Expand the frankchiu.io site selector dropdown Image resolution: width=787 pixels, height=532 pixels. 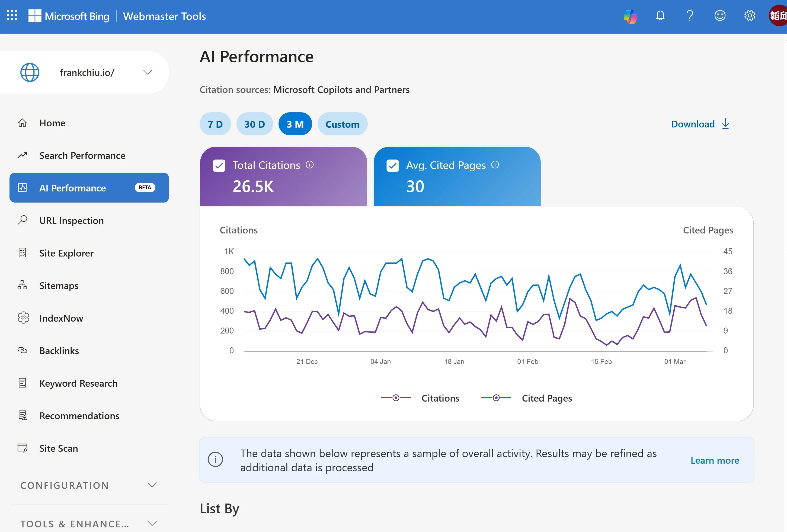click(x=148, y=72)
